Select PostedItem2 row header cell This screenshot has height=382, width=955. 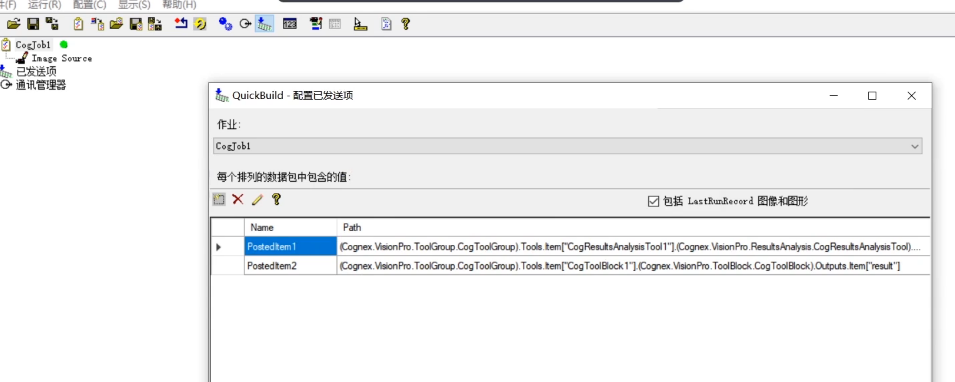pos(228,266)
